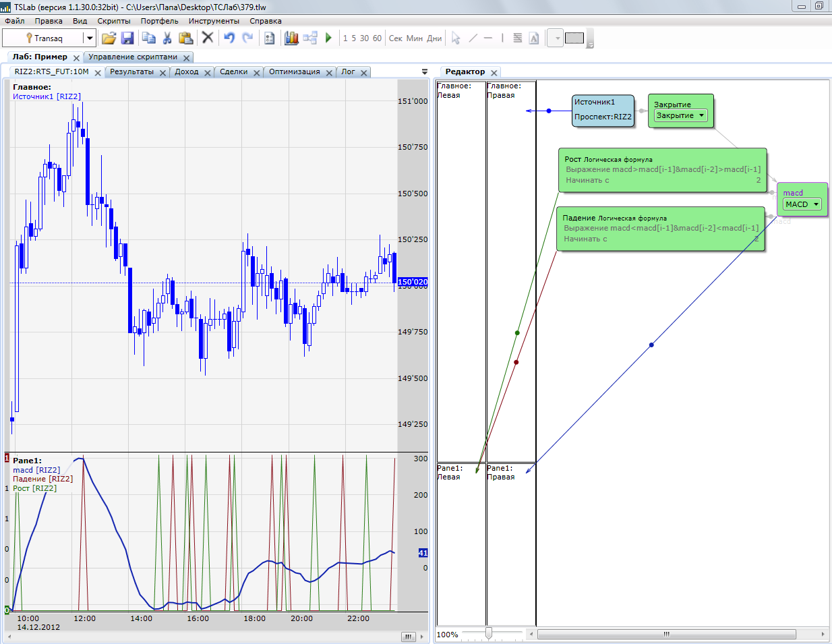Click the Open file folder icon

(109, 38)
